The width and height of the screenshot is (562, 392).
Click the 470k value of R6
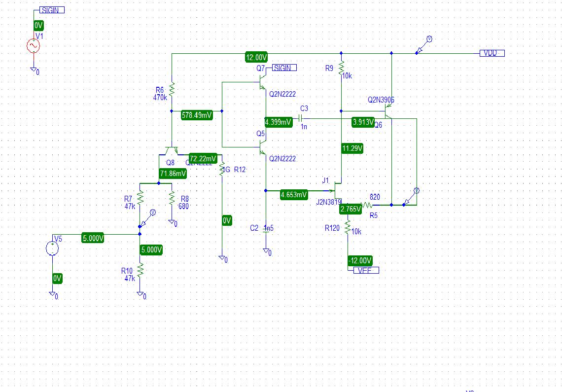click(x=160, y=97)
